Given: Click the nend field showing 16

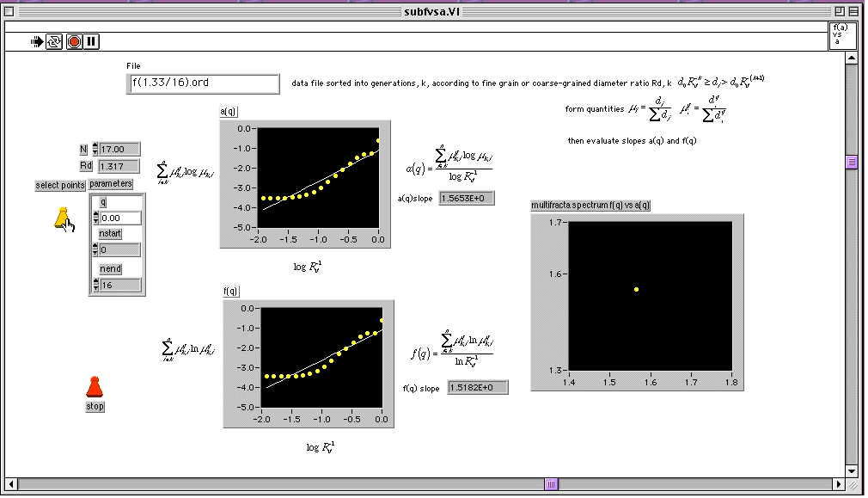Looking at the screenshot, I should pos(120,285).
